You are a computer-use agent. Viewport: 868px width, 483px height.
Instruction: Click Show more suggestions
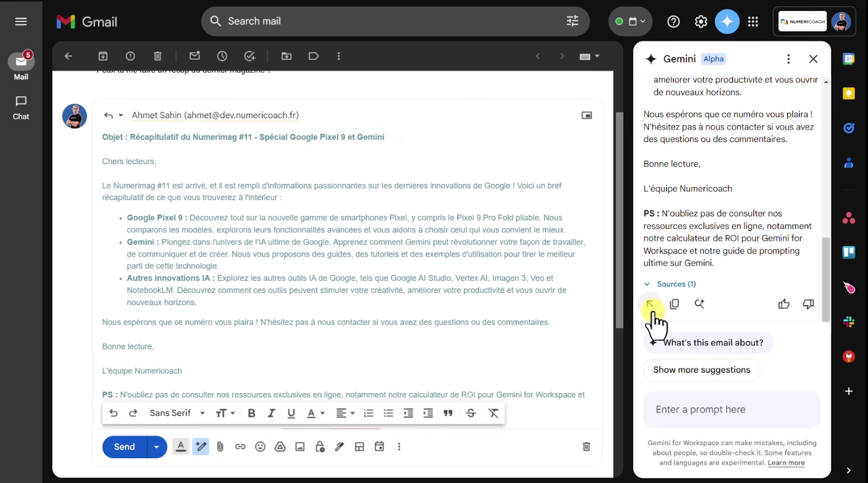tap(701, 370)
